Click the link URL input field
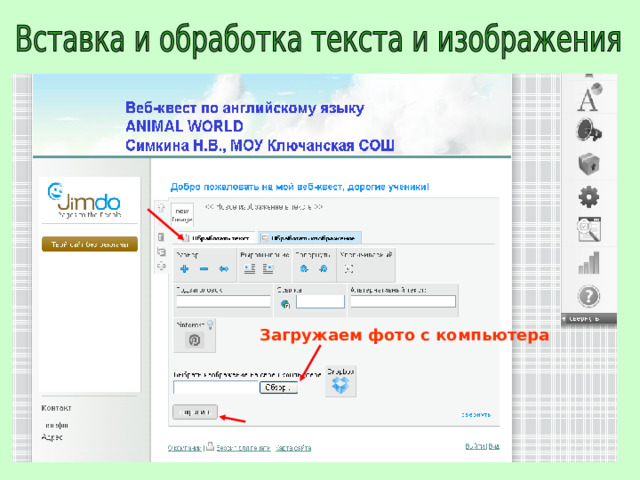 click(x=320, y=302)
